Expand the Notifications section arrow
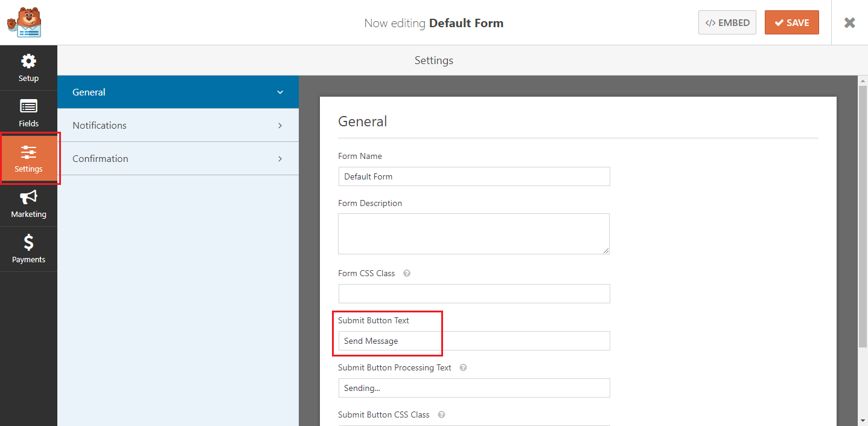The width and height of the screenshot is (868, 426). pyautogui.click(x=280, y=126)
